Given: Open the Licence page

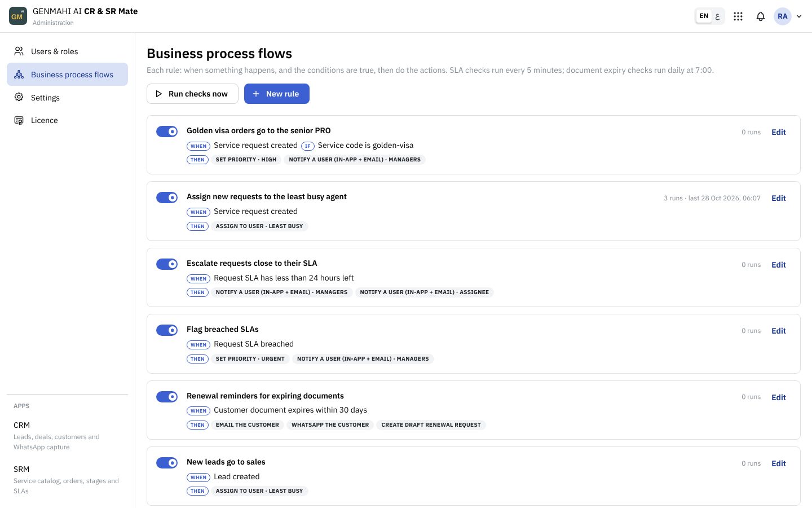Looking at the screenshot, I should click(67, 120).
